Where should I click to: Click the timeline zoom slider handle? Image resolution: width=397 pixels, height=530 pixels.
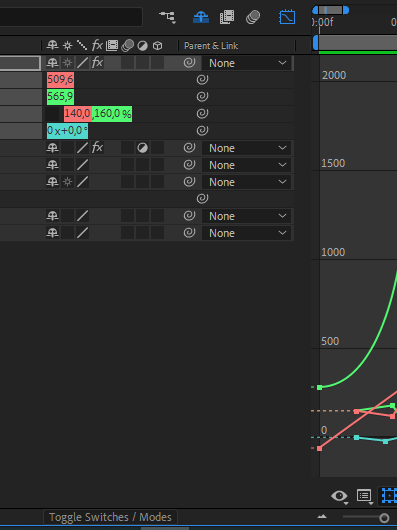click(x=384, y=517)
